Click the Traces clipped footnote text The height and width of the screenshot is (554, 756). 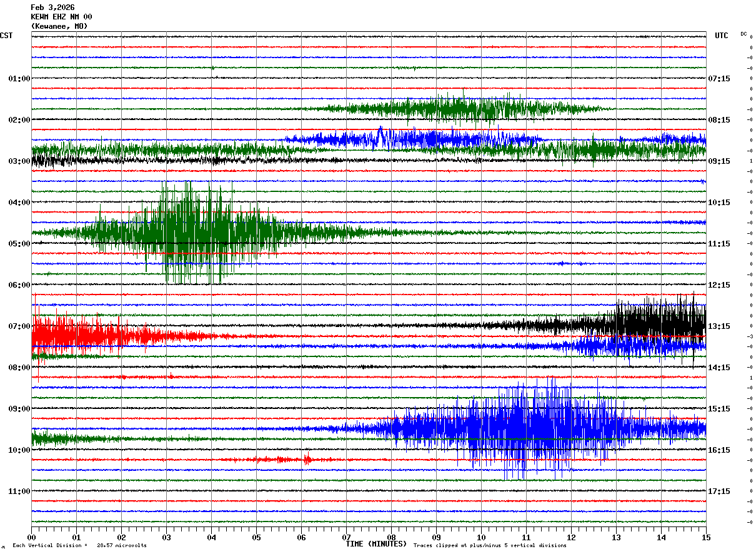(x=490, y=546)
